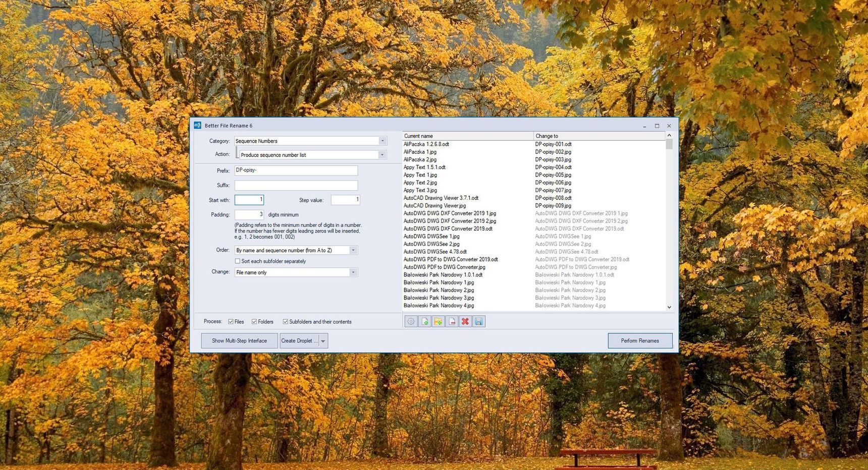Select file Appy Text 1.jpg
Image resolution: width=868 pixels, height=470 pixels.
420,175
